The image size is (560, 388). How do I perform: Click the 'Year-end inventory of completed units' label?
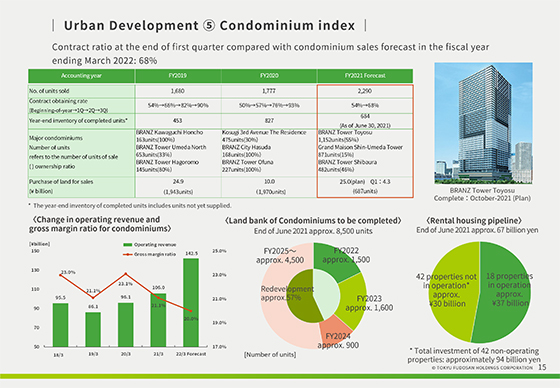tap(78, 121)
